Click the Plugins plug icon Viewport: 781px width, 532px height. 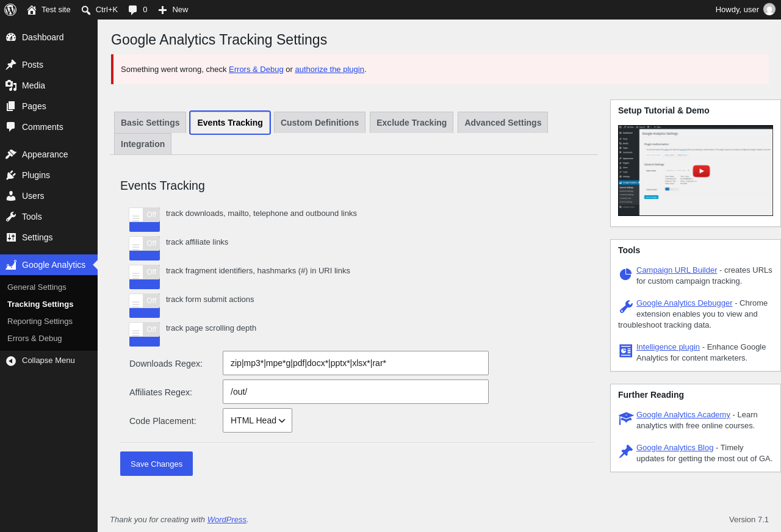11,175
